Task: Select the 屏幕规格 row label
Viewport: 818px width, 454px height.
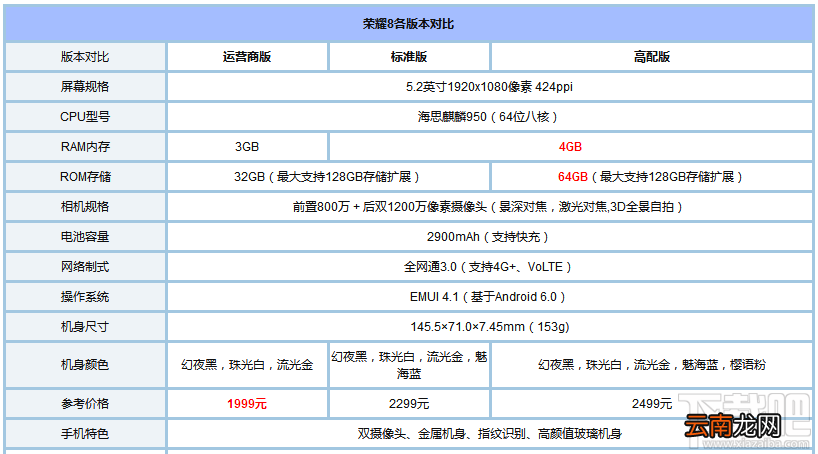Action: [85, 87]
